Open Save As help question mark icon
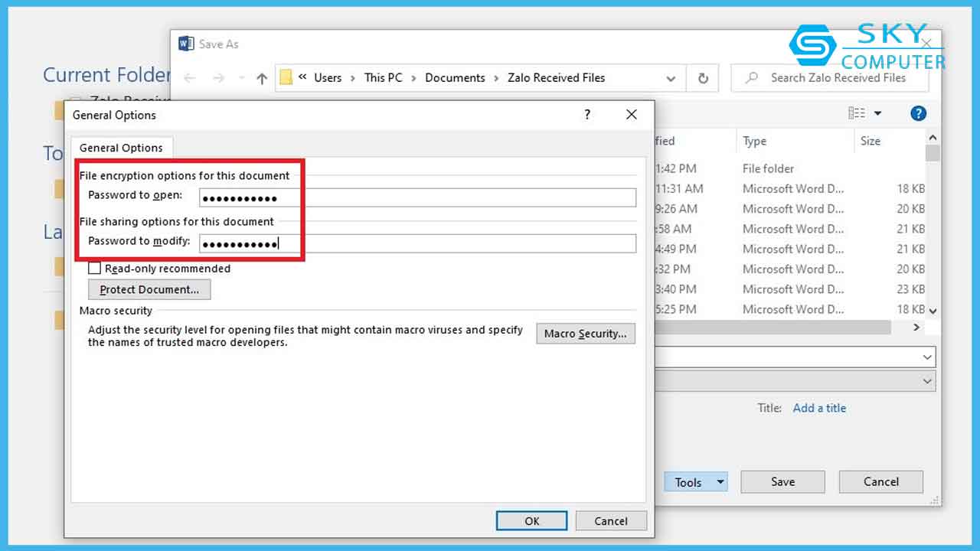The height and width of the screenshot is (551, 980). pos(918,113)
